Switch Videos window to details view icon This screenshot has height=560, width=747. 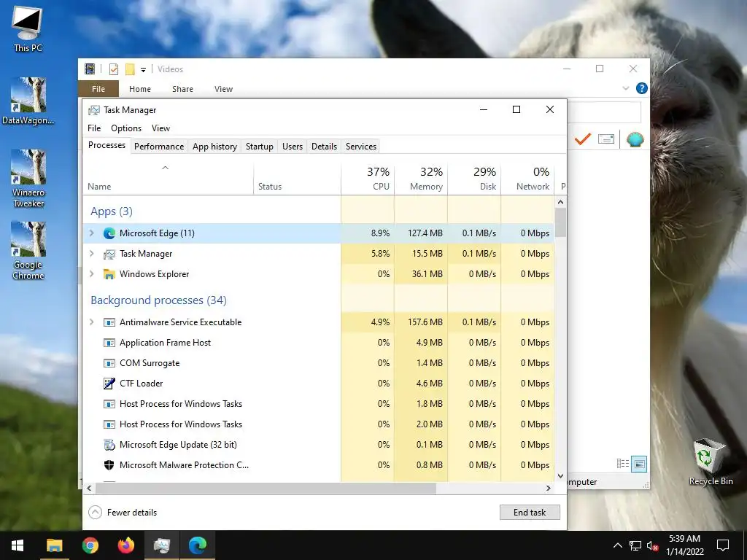click(623, 463)
